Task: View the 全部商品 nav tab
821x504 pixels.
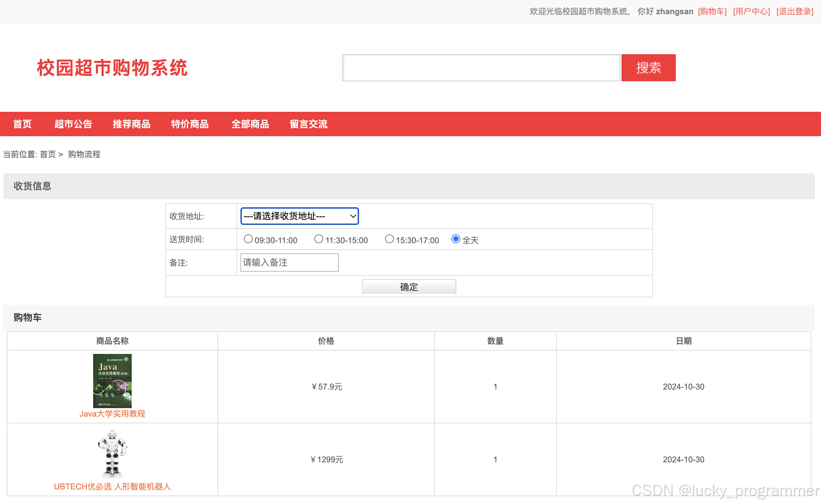Action: pyautogui.click(x=250, y=124)
